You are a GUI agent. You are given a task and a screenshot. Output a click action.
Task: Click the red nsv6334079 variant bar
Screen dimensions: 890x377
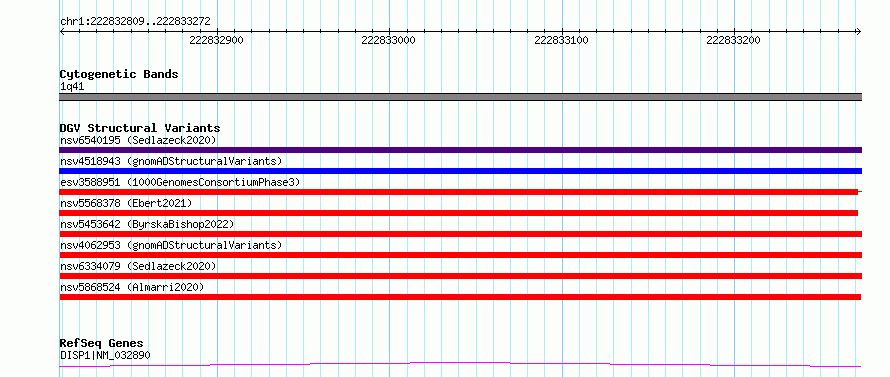click(x=460, y=276)
